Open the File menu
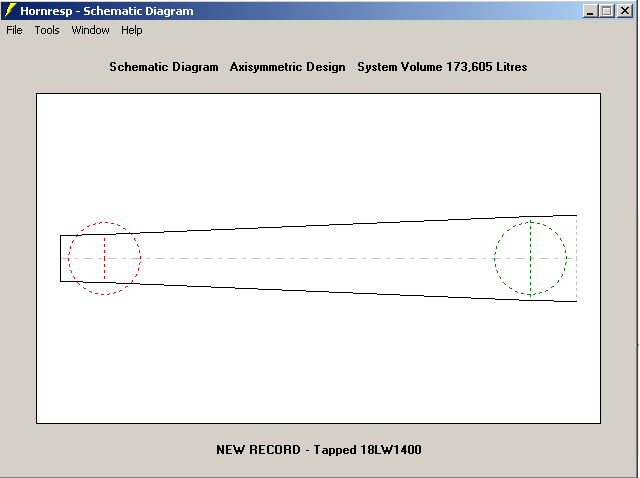Screen dimensions: 640x478 point(14,30)
